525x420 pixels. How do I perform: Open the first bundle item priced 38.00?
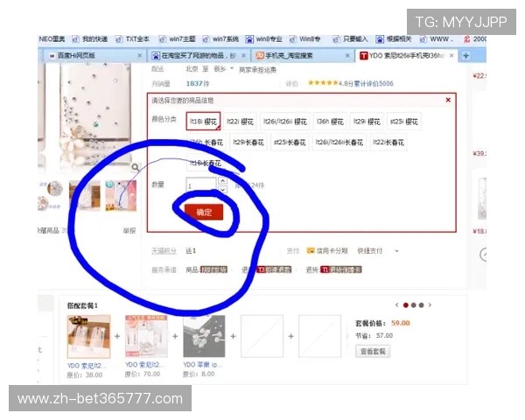pos(88,336)
